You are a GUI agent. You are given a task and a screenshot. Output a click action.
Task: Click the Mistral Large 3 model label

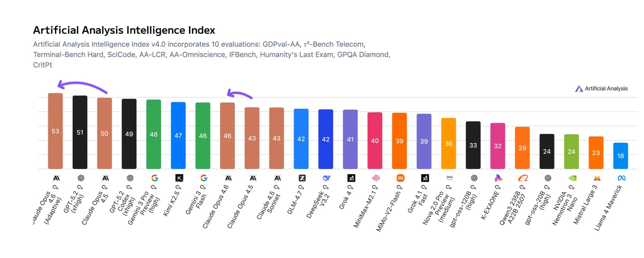(x=585, y=205)
